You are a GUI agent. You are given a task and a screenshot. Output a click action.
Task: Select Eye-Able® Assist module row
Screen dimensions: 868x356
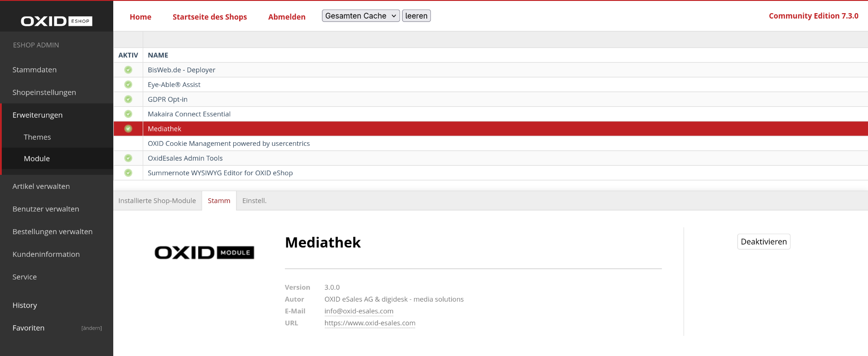click(x=491, y=85)
